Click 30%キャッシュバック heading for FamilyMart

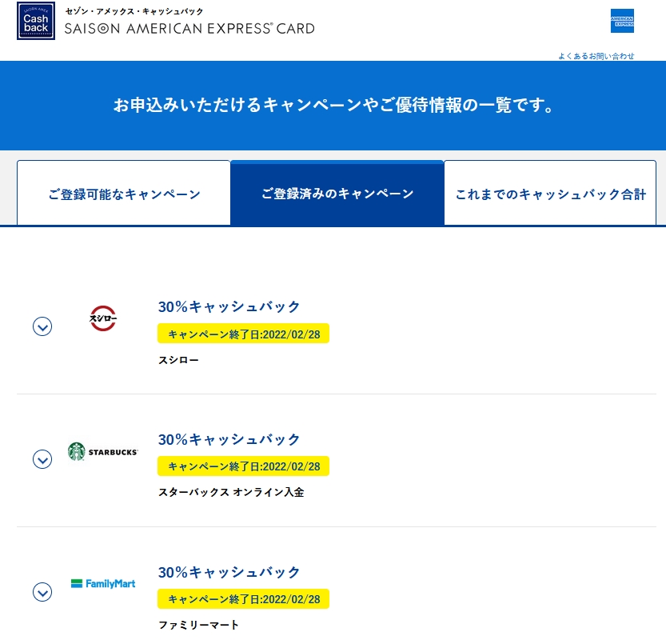pos(229,572)
